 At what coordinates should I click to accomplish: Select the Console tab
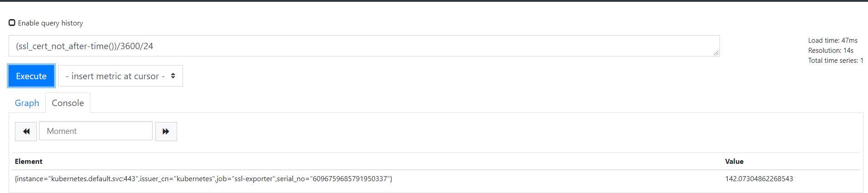click(x=68, y=103)
